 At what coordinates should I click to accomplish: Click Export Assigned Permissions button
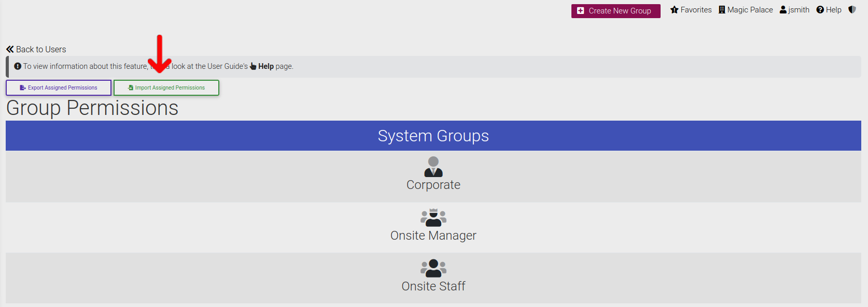tap(59, 87)
